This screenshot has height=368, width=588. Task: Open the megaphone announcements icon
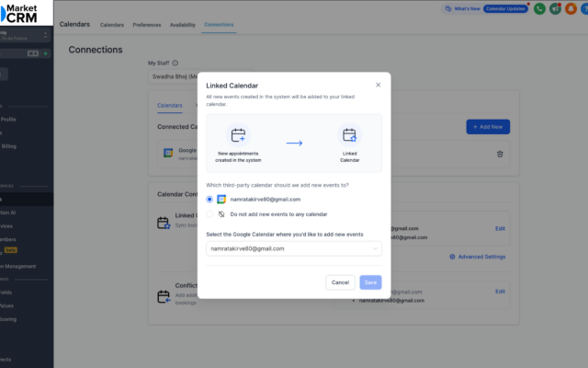pyautogui.click(x=556, y=8)
